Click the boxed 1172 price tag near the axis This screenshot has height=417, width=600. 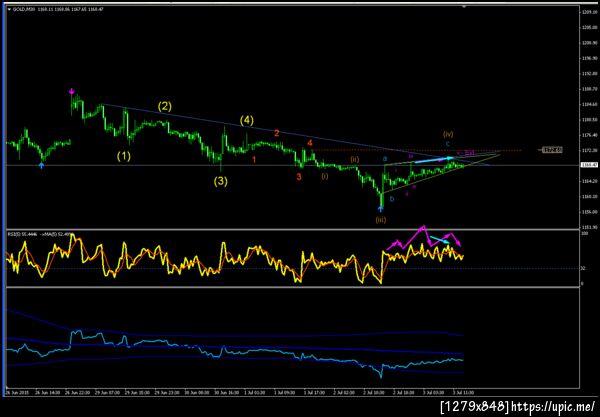tap(552, 150)
